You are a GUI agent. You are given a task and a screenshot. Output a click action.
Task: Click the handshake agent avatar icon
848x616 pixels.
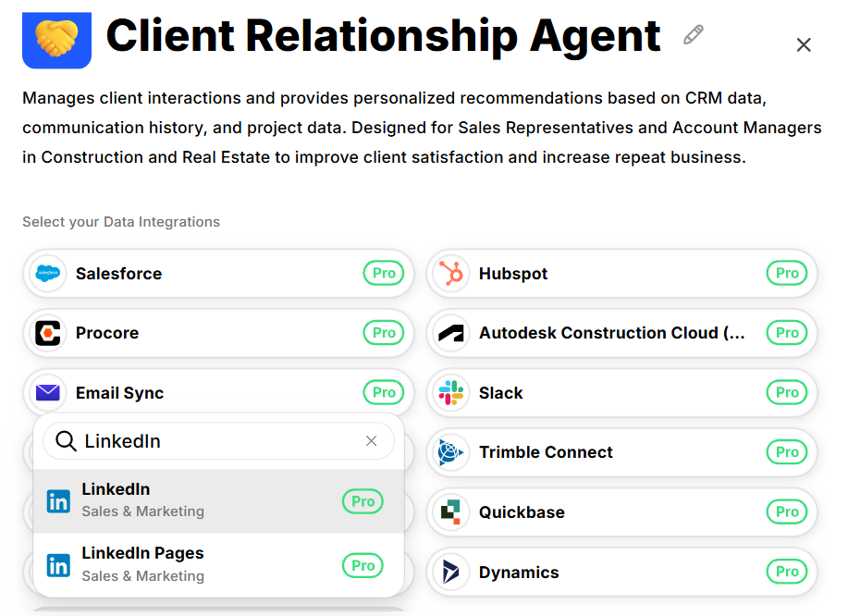tap(56, 40)
